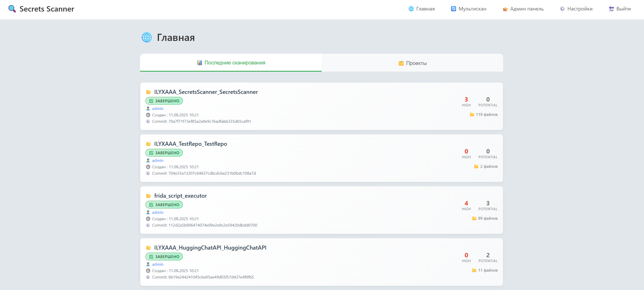The width and height of the screenshot is (644, 290).
Task: Click the Мультискан refresh icon in the navbar
Action: tap(453, 9)
